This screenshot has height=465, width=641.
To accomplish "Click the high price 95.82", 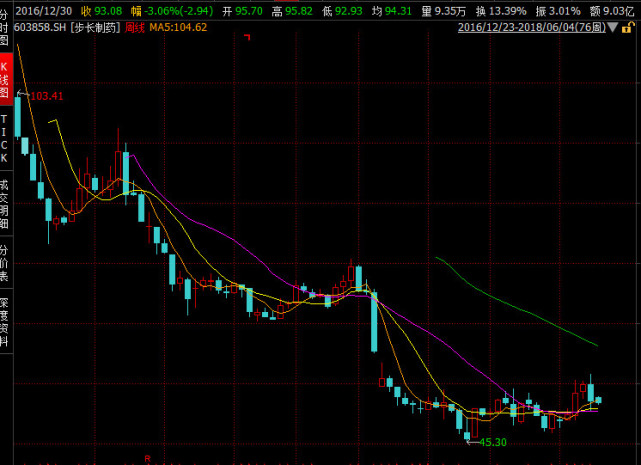I will click(299, 11).
